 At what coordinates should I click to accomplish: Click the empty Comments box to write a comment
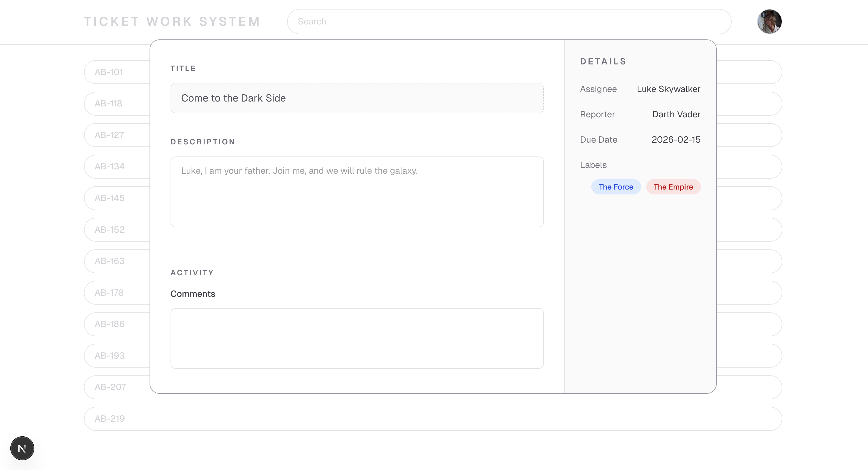(357, 338)
